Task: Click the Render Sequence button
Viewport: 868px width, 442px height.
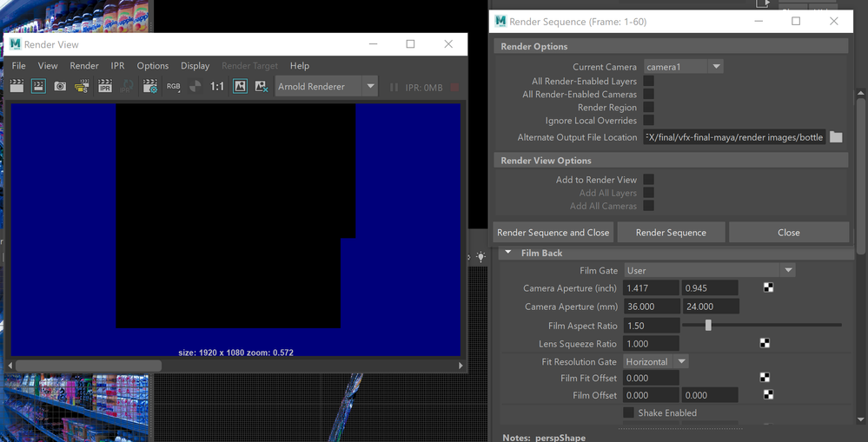Action: pyautogui.click(x=671, y=233)
